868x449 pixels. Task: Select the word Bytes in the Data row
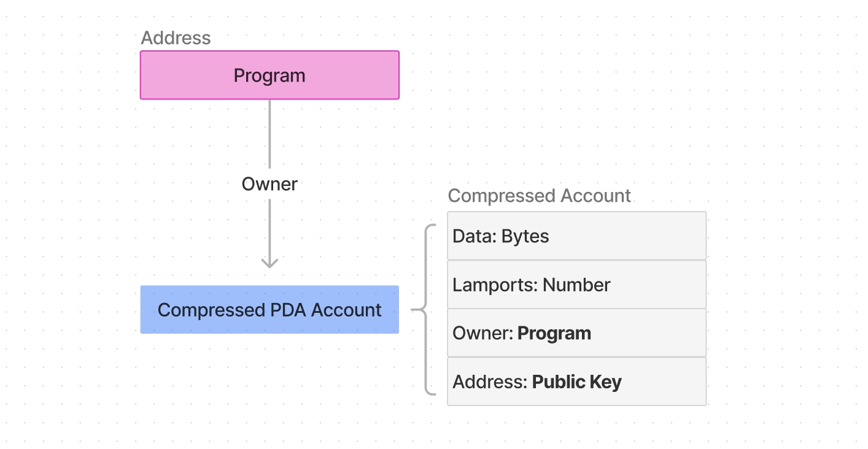pyautogui.click(x=525, y=236)
